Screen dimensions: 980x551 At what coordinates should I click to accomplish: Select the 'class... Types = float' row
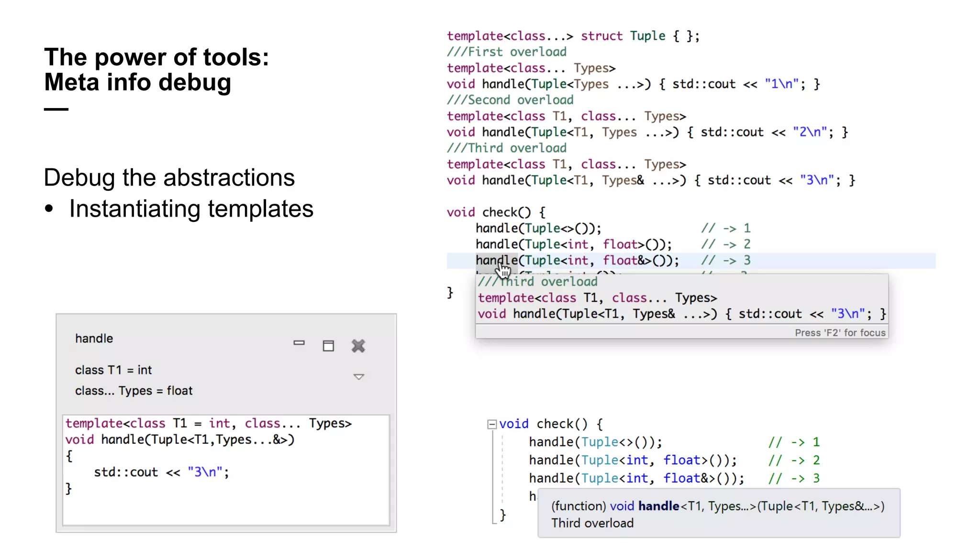(x=134, y=391)
